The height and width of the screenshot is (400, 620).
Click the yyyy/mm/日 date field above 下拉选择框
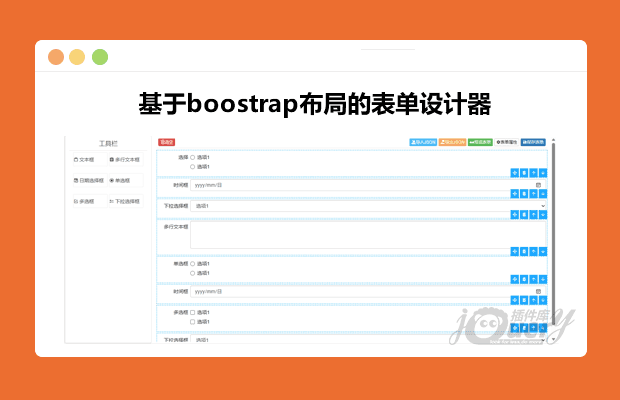pyautogui.click(x=368, y=185)
